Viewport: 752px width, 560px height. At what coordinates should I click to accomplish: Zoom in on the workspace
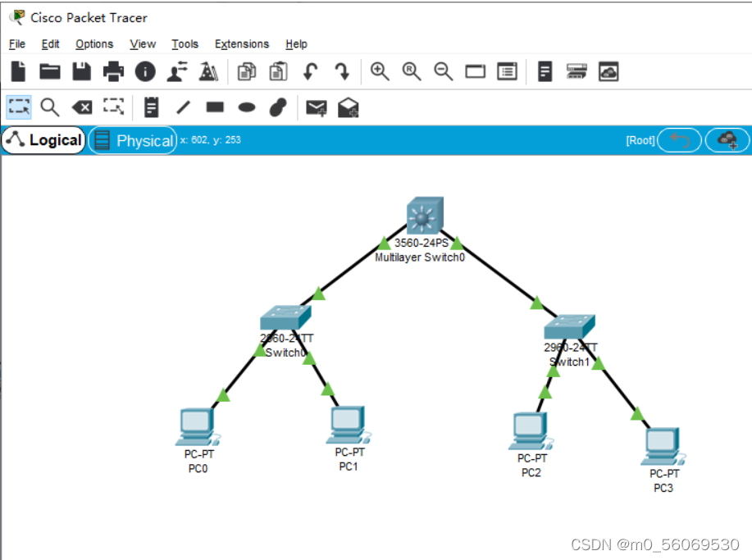point(380,71)
